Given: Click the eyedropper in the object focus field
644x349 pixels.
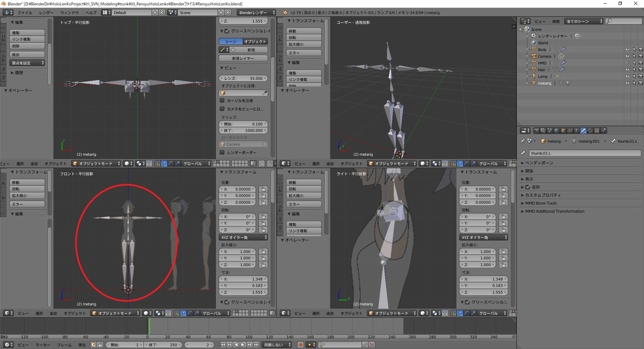Looking at the screenshot, I should [265, 93].
